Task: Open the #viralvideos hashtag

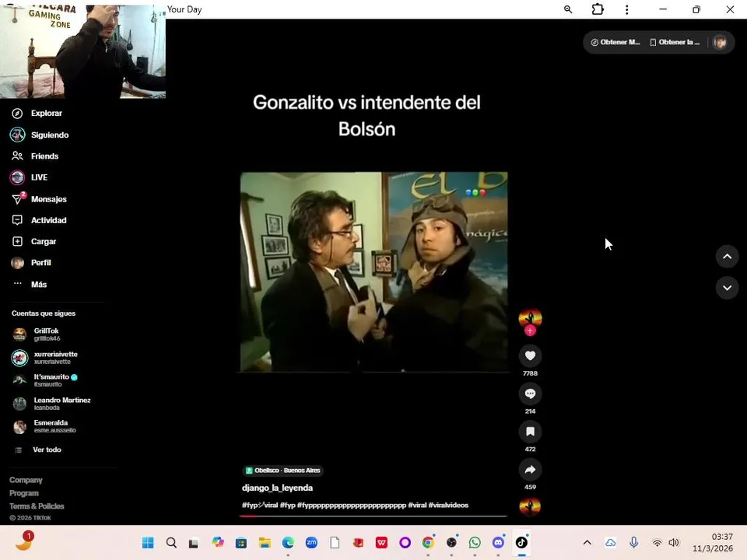Action: [448, 506]
